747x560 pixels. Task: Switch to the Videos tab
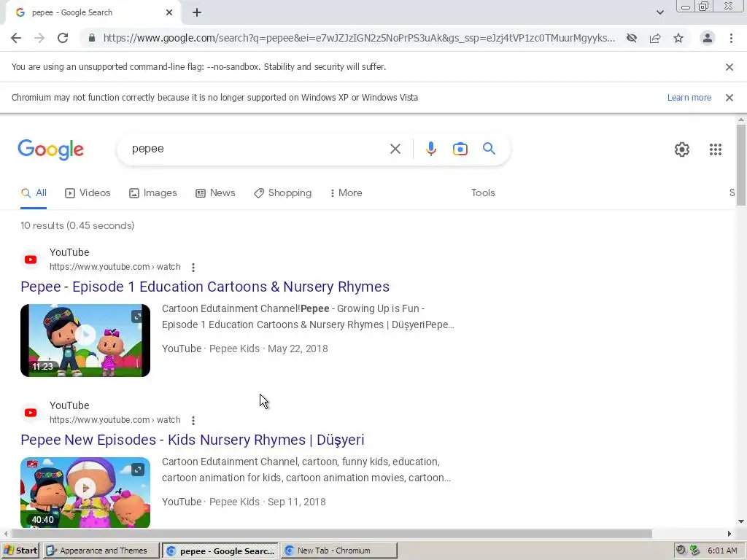click(x=88, y=192)
